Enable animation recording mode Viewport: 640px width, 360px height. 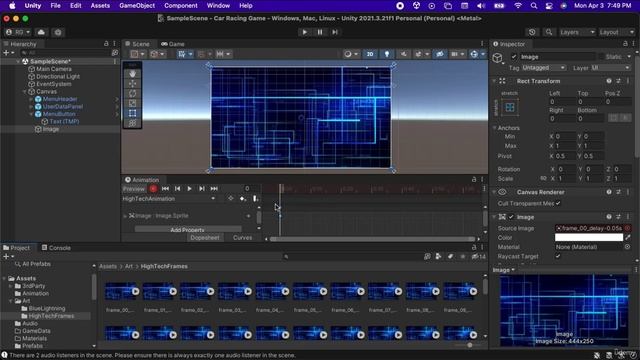[x=153, y=189]
